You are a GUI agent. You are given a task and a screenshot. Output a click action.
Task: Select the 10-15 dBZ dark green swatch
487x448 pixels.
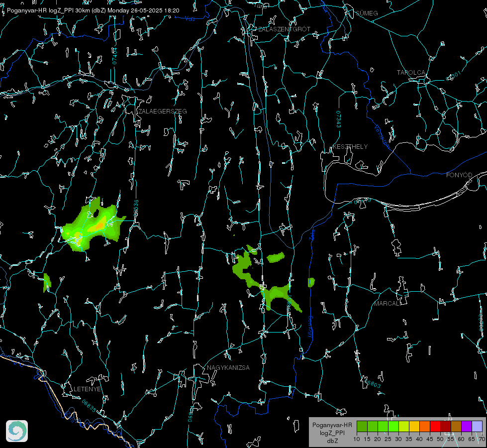point(362,426)
